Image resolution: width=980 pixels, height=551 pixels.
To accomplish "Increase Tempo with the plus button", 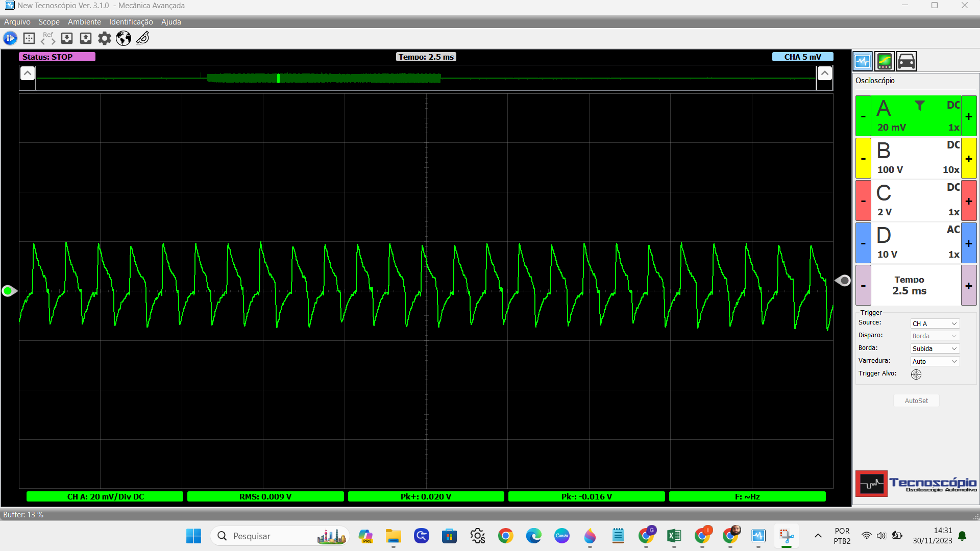I will (x=969, y=286).
